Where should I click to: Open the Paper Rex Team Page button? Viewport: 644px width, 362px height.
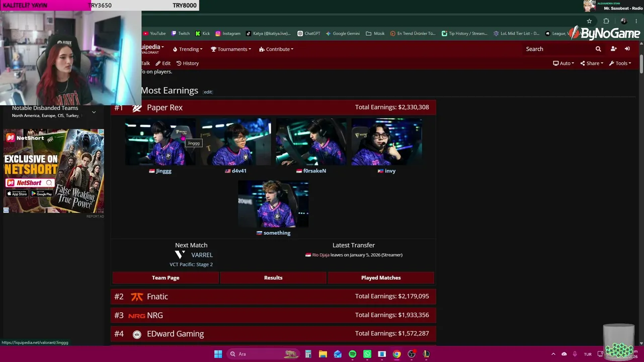click(x=166, y=278)
